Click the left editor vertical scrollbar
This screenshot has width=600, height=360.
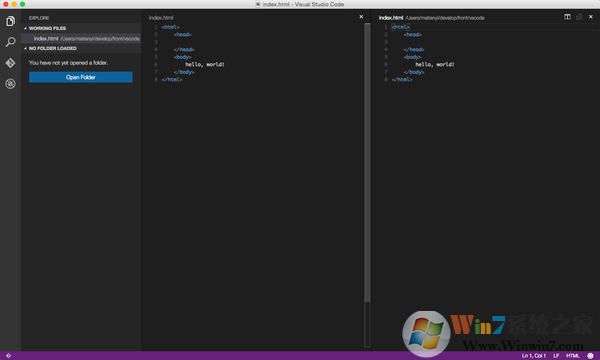[367, 163]
